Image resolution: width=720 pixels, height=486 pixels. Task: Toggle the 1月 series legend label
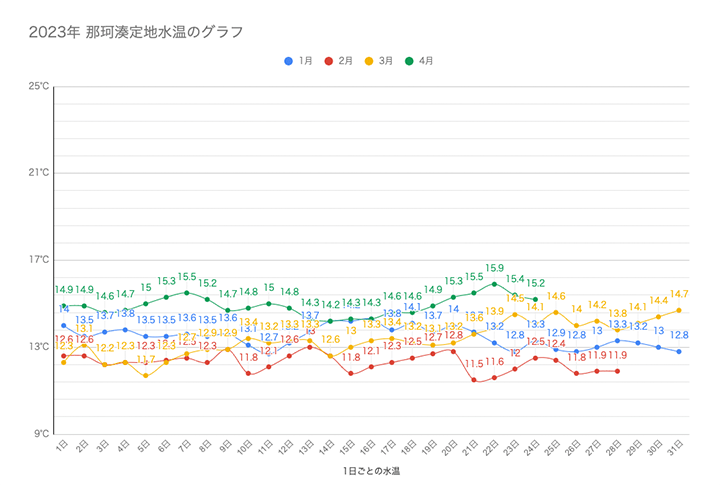coord(306,61)
